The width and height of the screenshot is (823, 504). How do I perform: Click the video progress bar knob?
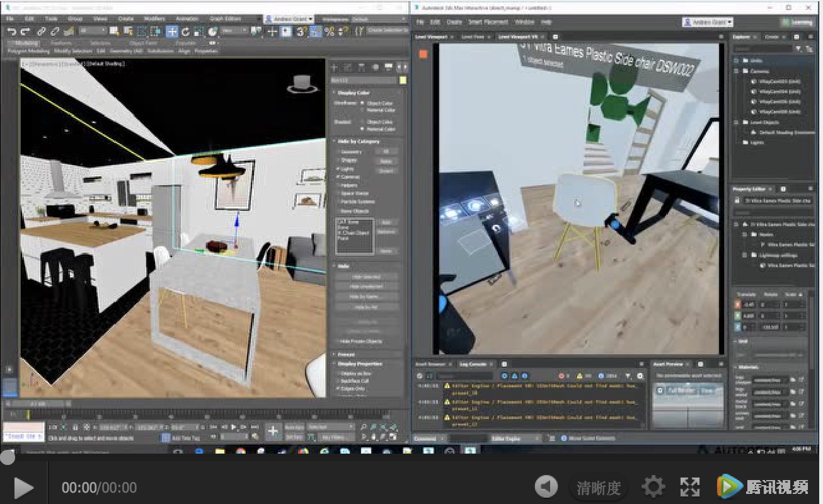6,458
